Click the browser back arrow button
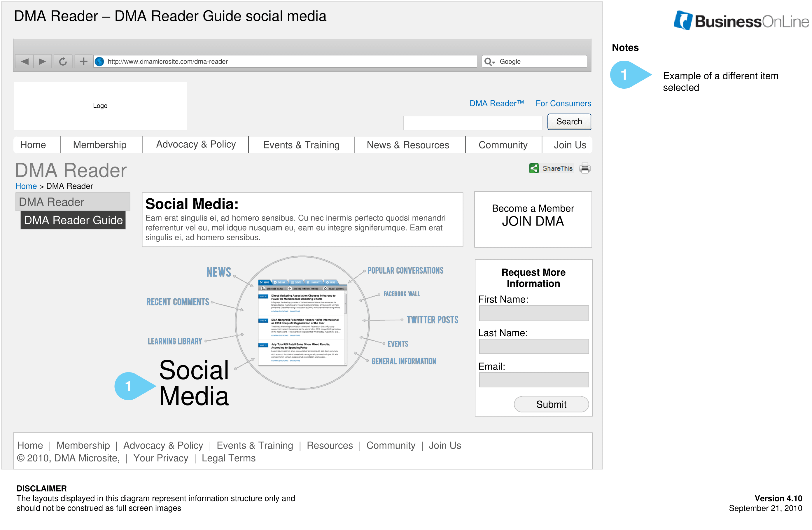The height and width of the screenshot is (530, 812). pyautogui.click(x=24, y=62)
